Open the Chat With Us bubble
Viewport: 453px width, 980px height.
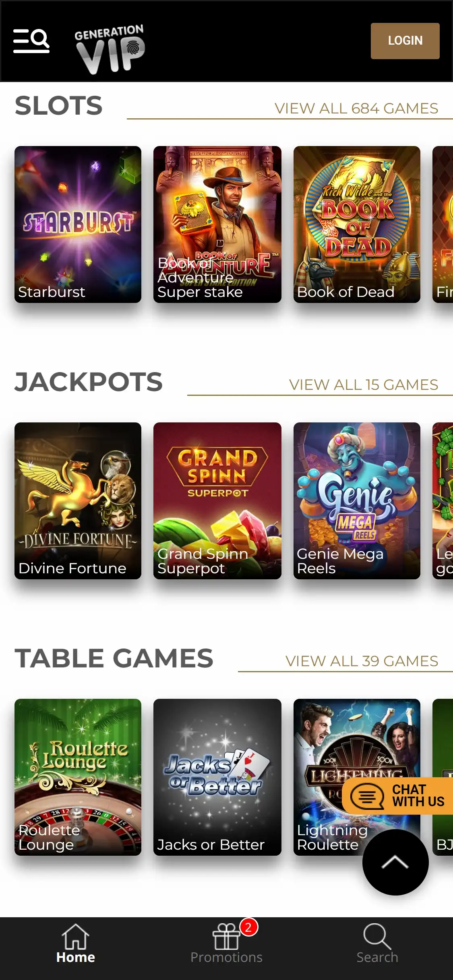coord(397,796)
